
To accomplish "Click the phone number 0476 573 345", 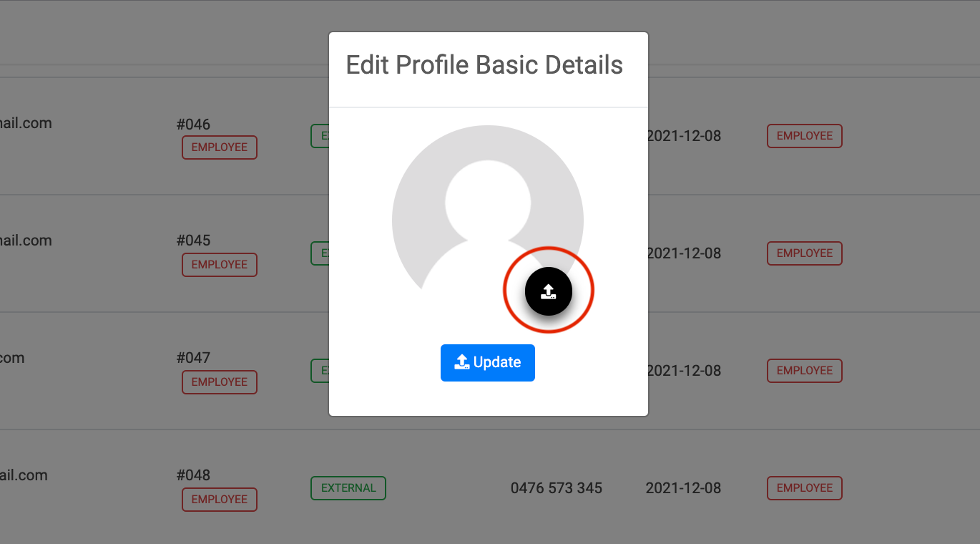I will click(557, 488).
